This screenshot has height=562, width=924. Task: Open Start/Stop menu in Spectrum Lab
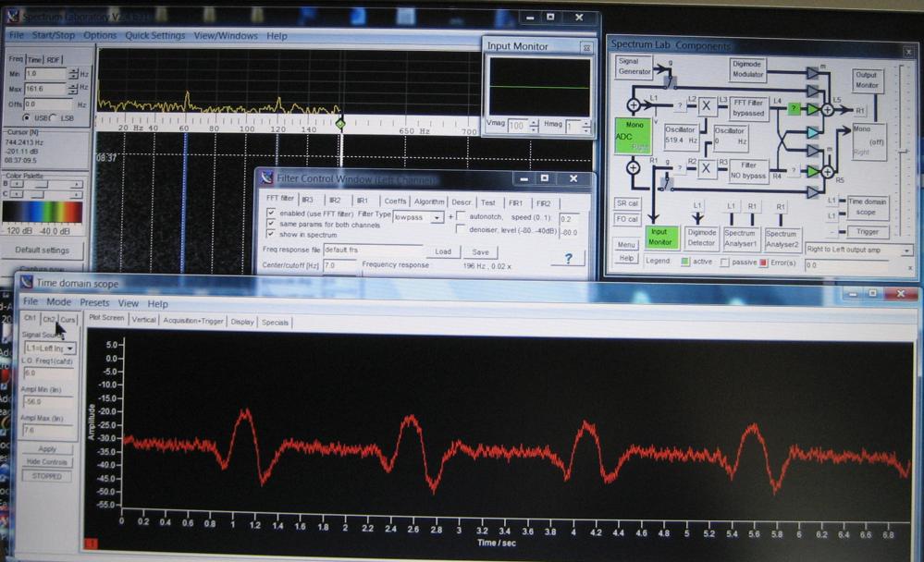tap(53, 35)
